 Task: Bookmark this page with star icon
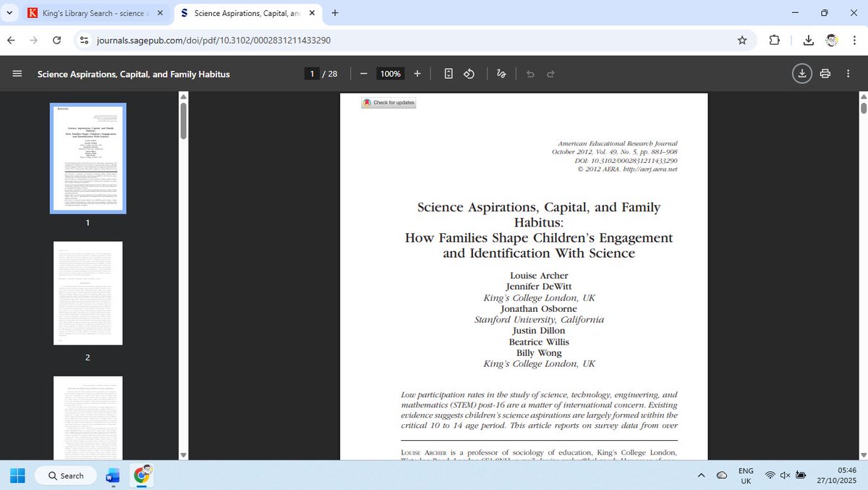click(x=742, y=41)
